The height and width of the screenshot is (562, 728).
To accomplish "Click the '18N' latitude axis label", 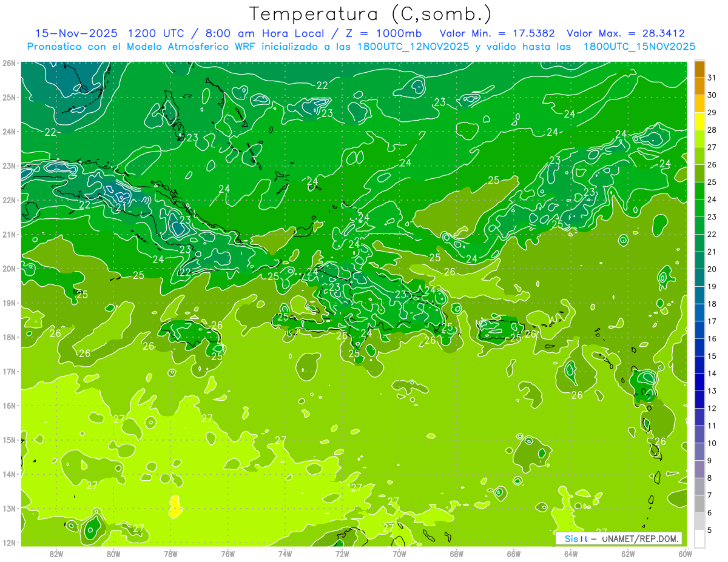I will point(8,337).
